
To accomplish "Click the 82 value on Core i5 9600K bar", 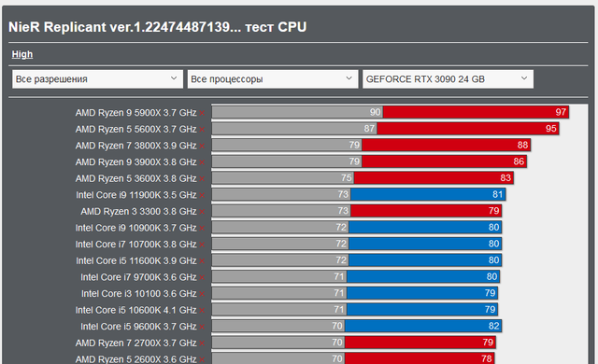I will [x=493, y=326].
